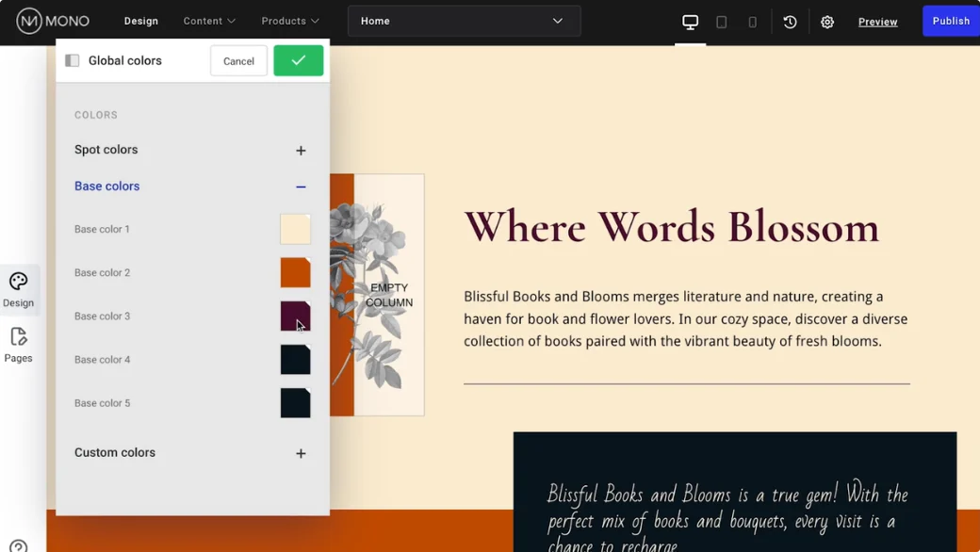Cancel the global colors changes
The height and width of the screenshot is (552, 980).
coord(238,61)
